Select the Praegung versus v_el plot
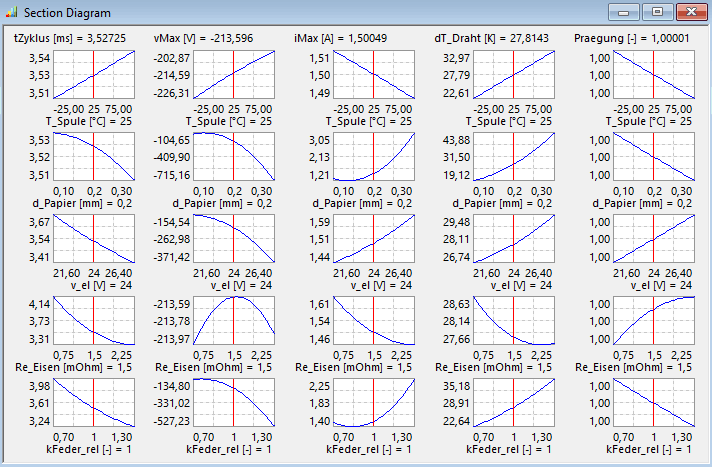This screenshot has height=467, width=712. tap(654, 238)
